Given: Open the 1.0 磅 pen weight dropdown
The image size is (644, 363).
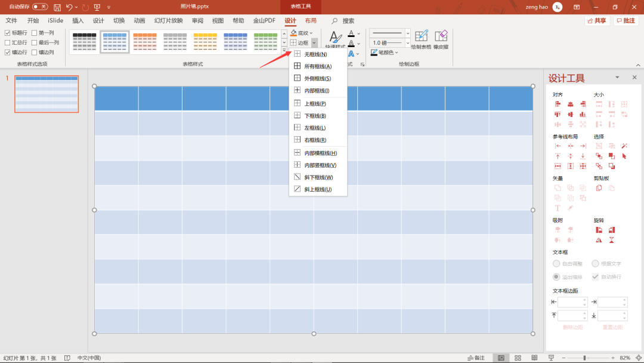Looking at the screenshot, I should [407, 43].
